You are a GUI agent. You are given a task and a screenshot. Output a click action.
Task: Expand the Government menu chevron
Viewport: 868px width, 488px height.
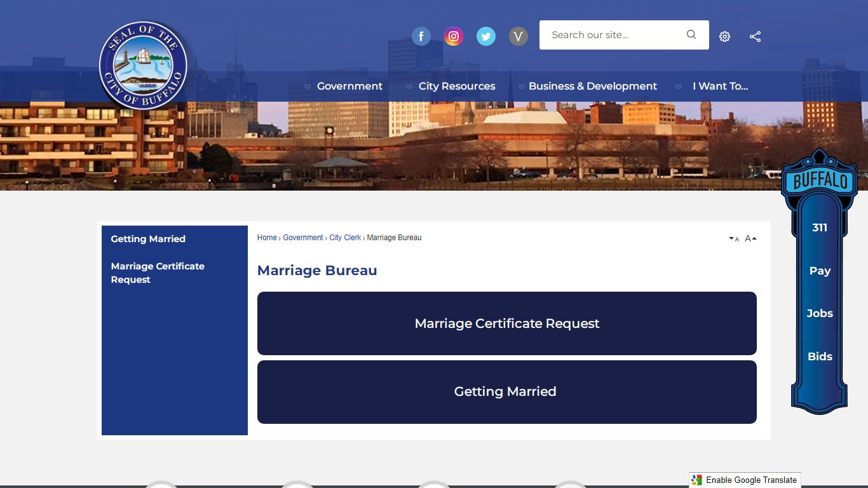point(308,86)
